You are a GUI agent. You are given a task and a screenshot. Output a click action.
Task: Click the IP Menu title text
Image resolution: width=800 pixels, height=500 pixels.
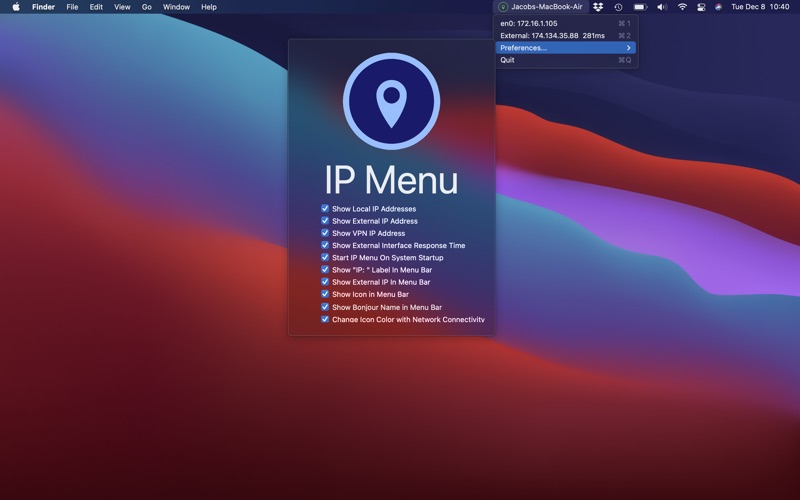(x=391, y=180)
